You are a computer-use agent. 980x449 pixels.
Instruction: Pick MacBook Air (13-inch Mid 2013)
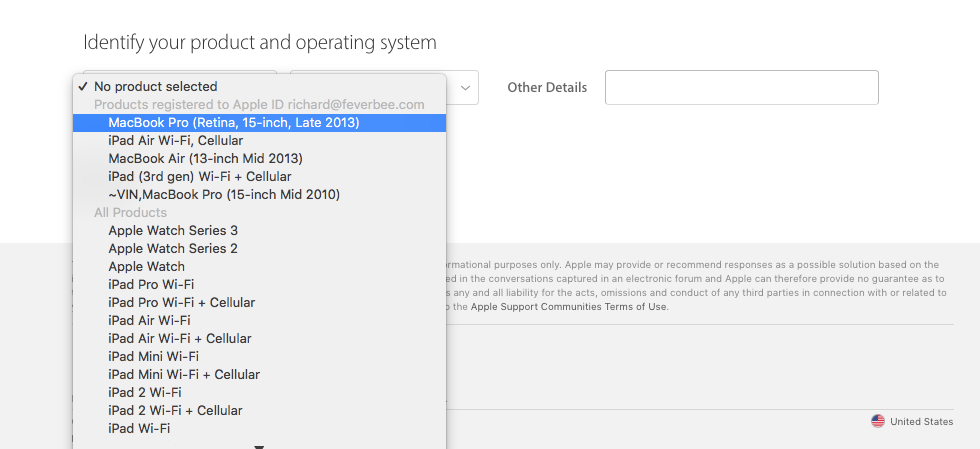tap(259, 159)
